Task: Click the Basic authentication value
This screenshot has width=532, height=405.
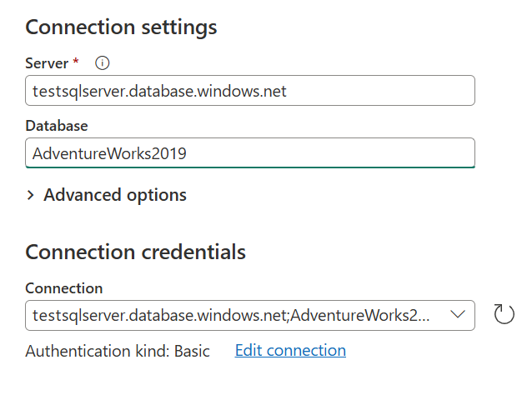Action: (x=192, y=351)
